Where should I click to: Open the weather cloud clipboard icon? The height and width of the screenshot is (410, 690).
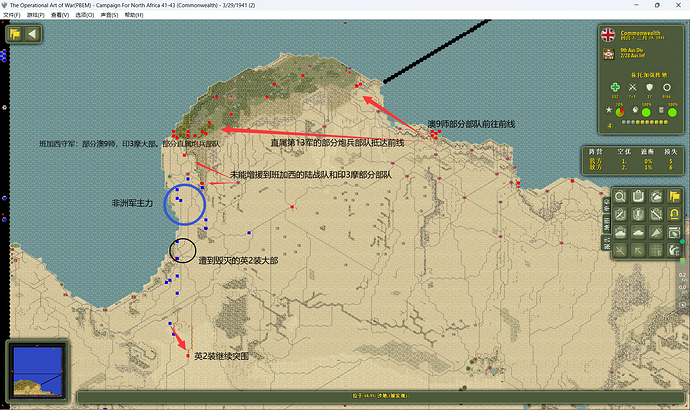[656, 196]
